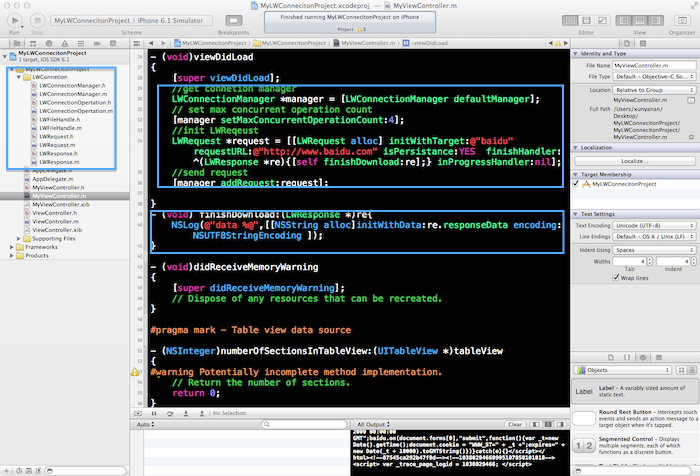Run the project with the Run button
700x476 pixels.
14,21
